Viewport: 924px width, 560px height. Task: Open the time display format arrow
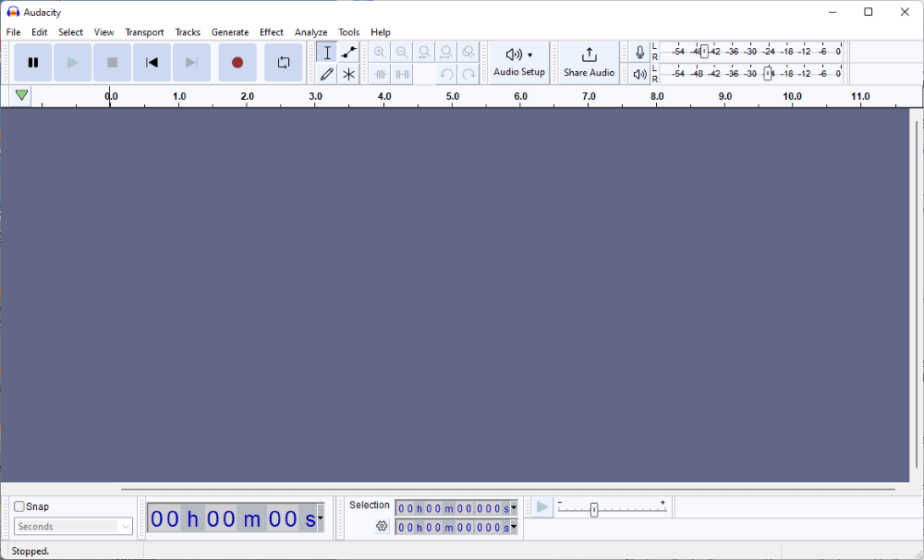coord(321,518)
